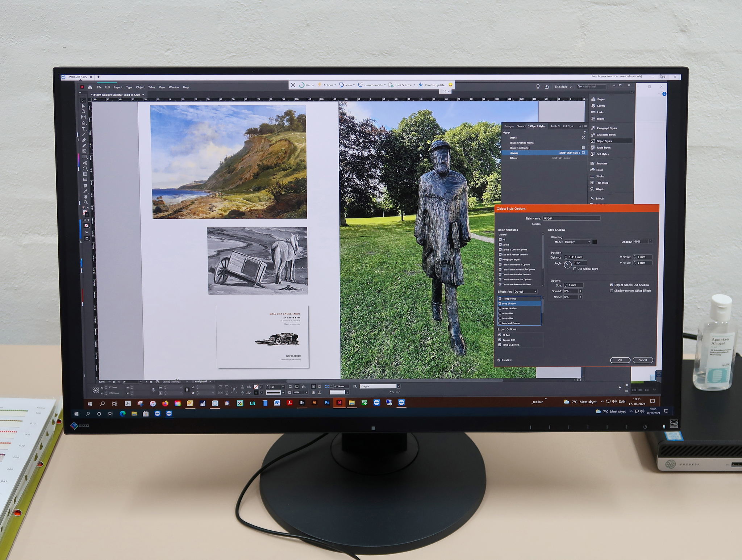Image resolution: width=742 pixels, height=560 pixels.
Task: Enable Shadow Honors Other Effects
Action: 612,291
